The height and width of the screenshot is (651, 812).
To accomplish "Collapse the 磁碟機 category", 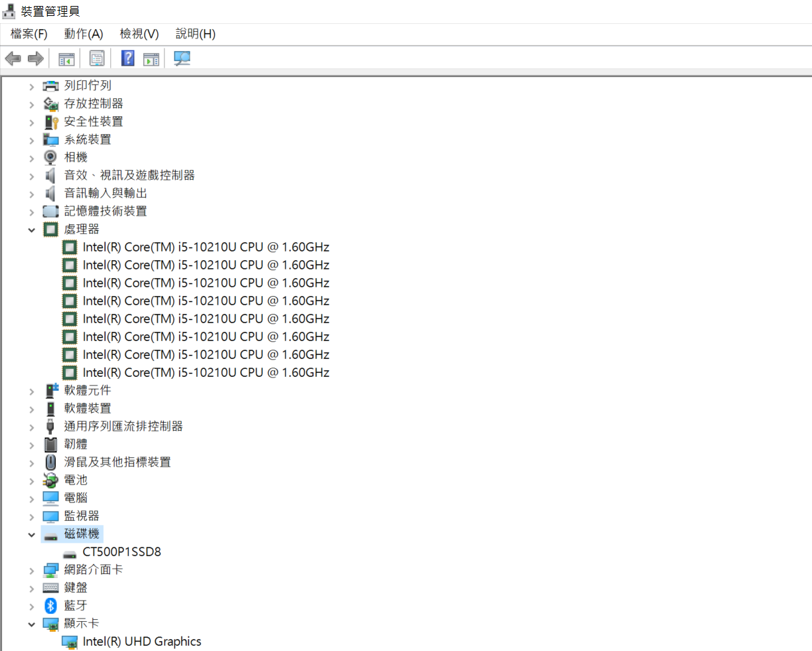I will tap(31, 534).
